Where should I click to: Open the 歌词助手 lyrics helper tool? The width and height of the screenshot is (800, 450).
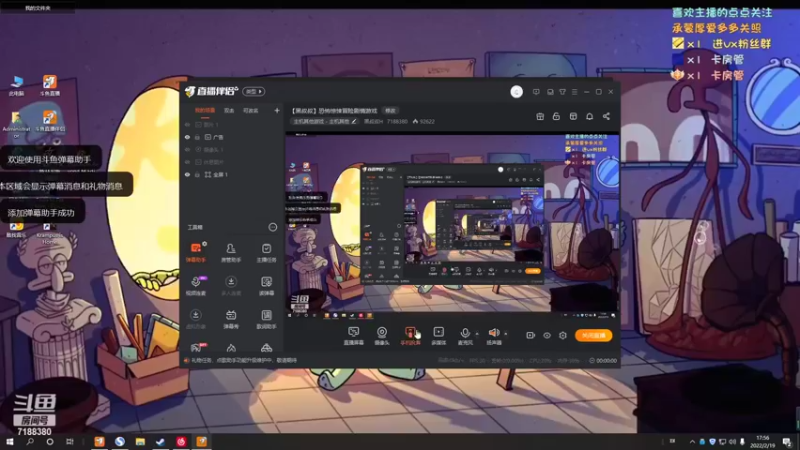click(x=266, y=319)
